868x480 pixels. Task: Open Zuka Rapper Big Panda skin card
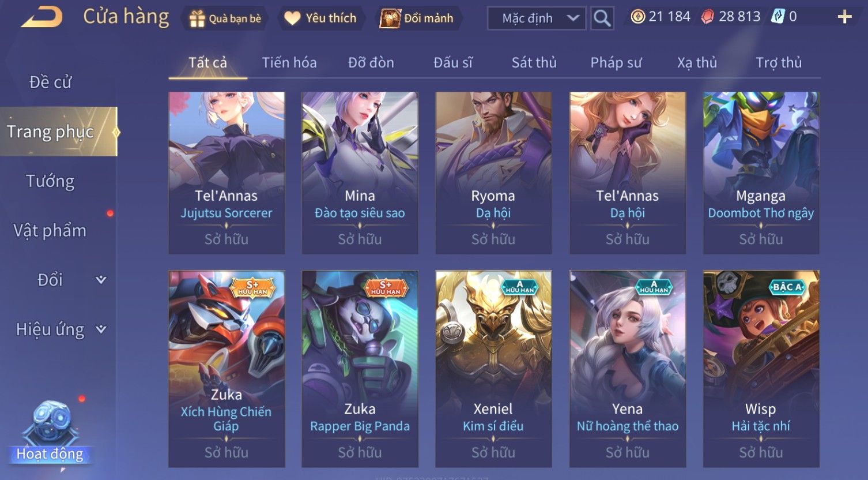point(360,369)
